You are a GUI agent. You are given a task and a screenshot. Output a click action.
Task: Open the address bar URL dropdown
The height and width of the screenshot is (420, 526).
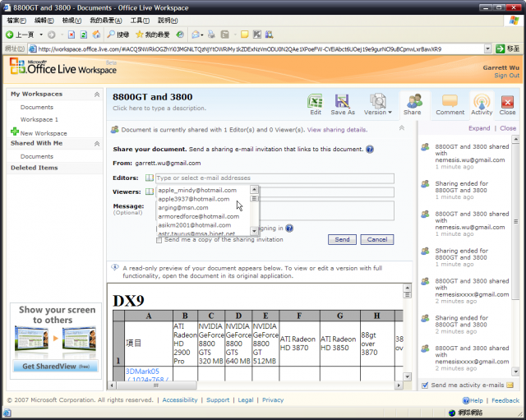coord(487,49)
